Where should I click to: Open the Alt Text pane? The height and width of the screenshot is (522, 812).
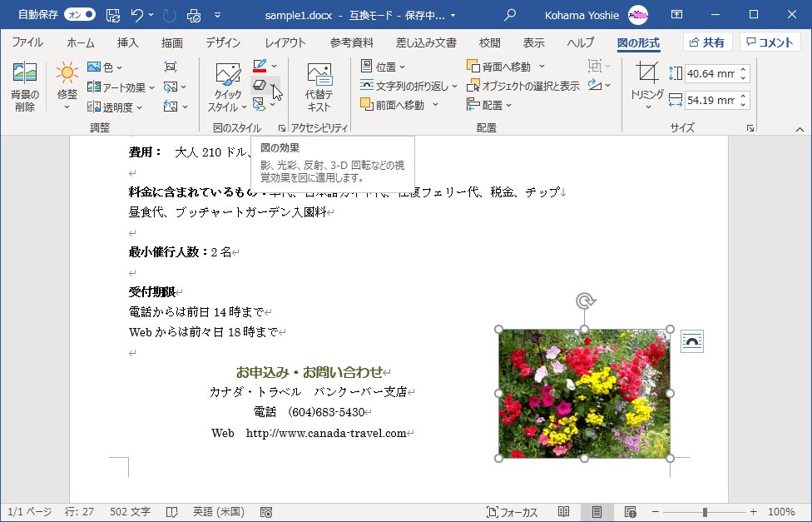(319, 86)
